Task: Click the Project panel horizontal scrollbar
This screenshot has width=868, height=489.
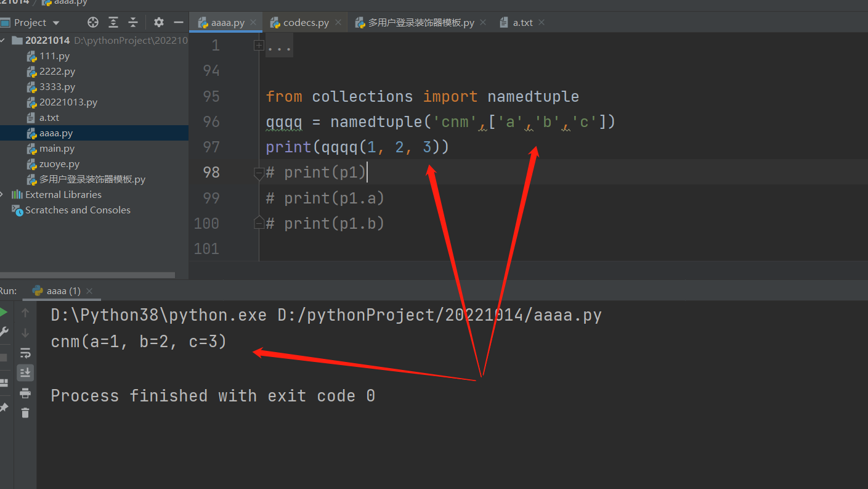Action: [x=87, y=275]
